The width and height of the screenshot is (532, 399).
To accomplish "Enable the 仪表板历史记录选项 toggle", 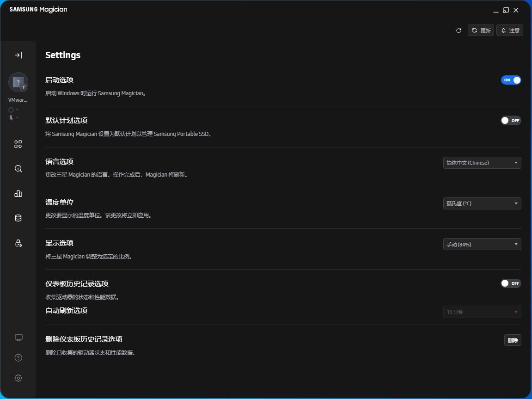I will pos(511,283).
